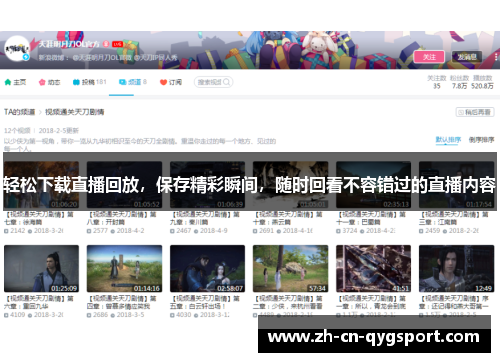Click the 2018-2-5更新 update date text
Viewport: 500px width, 362px height.
(x=59, y=131)
